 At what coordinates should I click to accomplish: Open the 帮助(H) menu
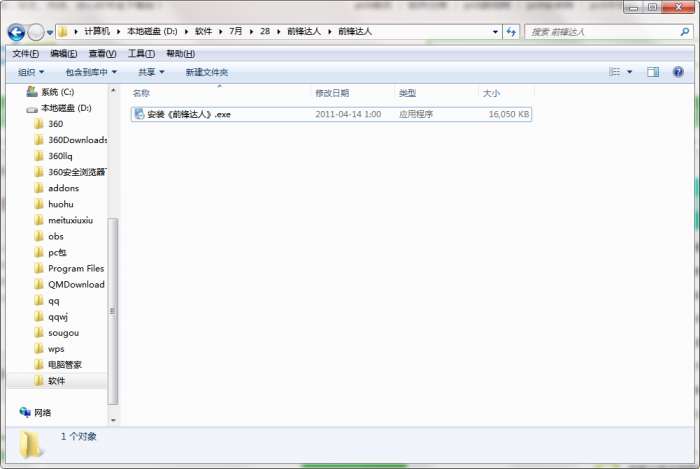coord(180,54)
